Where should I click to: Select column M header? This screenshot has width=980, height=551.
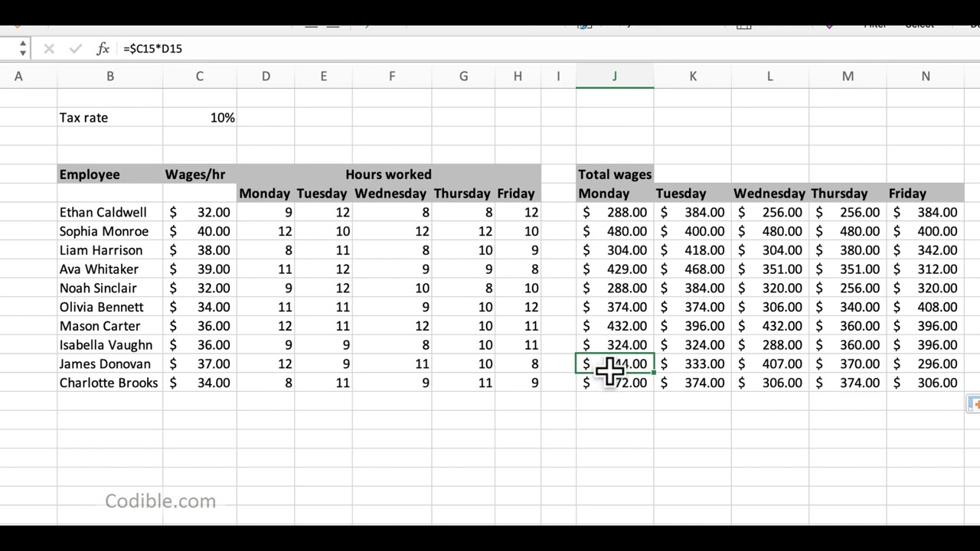(848, 77)
